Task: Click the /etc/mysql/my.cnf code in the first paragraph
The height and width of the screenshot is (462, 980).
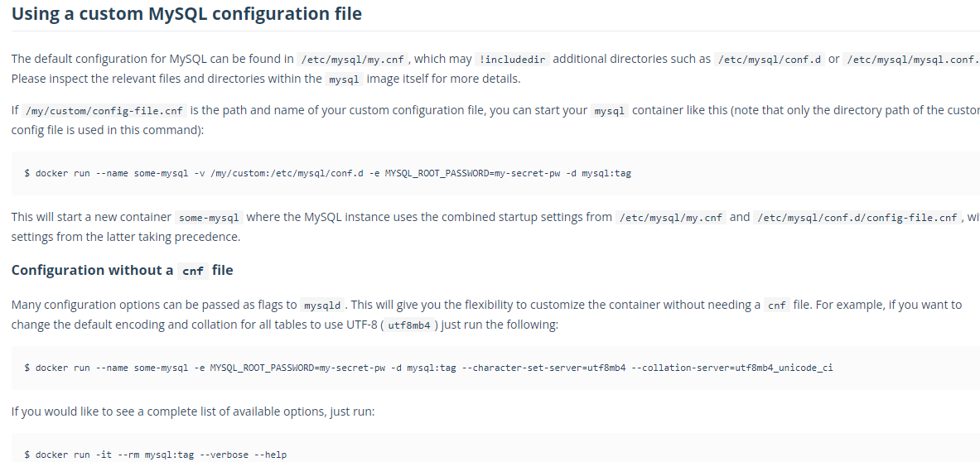Action: point(351,59)
